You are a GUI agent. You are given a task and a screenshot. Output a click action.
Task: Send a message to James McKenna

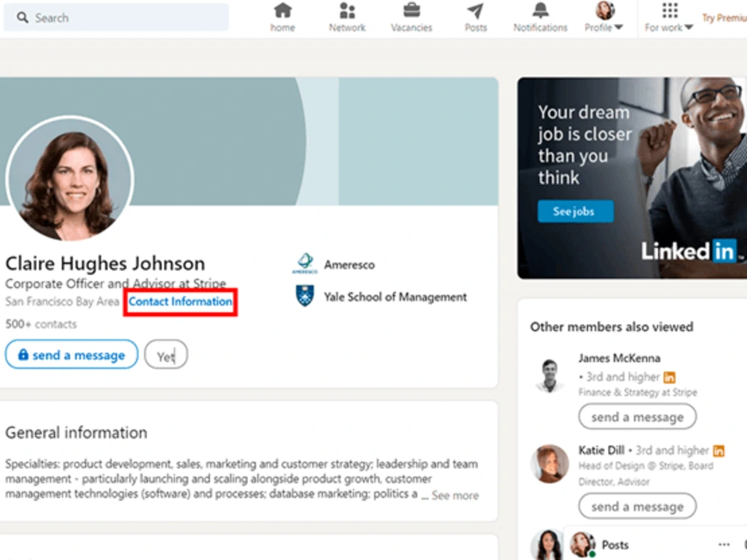pyautogui.click(x=637, y=417)
